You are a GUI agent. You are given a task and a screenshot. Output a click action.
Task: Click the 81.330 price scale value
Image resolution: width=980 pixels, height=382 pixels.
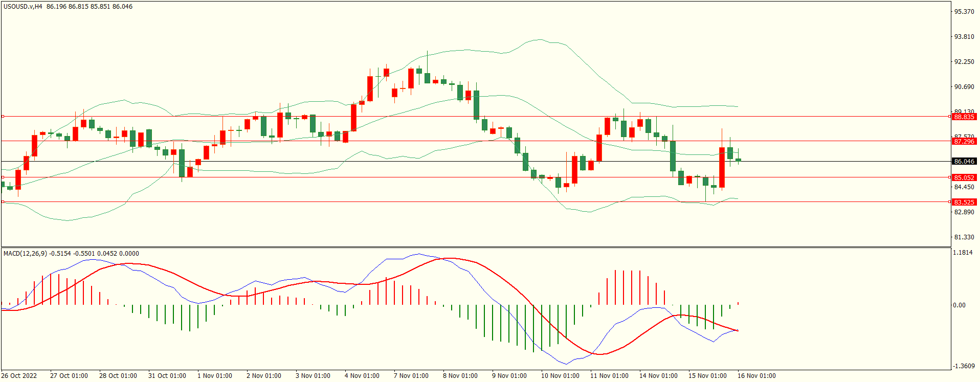964,237
